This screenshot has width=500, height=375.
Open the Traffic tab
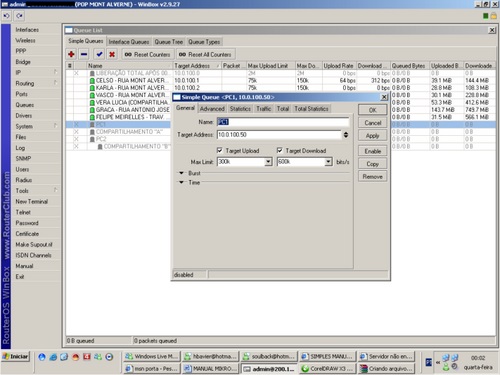pos(264,109)
